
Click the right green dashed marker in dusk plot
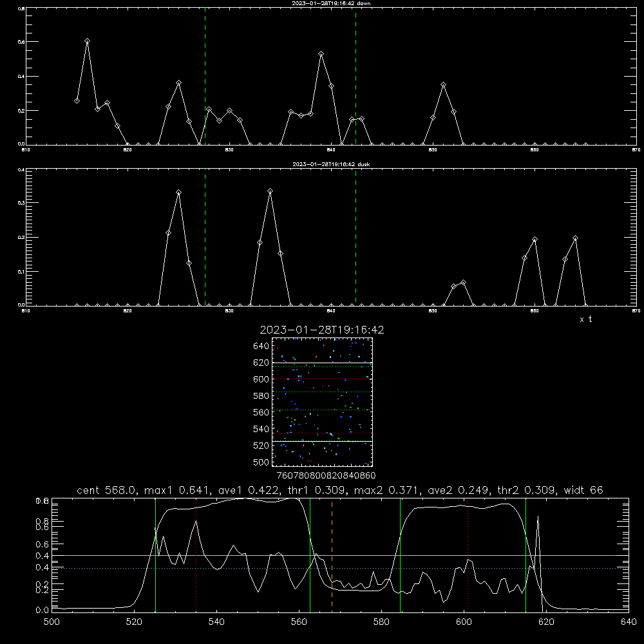(355, 237)
